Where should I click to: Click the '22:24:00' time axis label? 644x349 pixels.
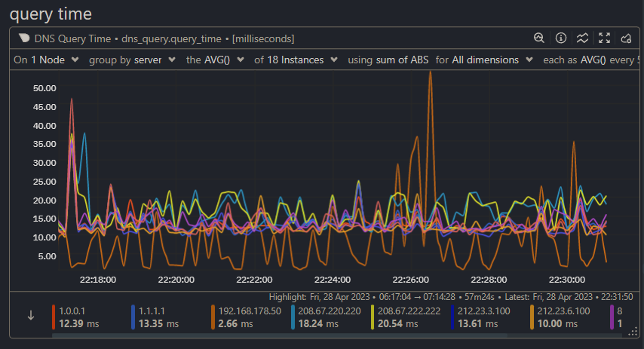click(x=333, y=280)
